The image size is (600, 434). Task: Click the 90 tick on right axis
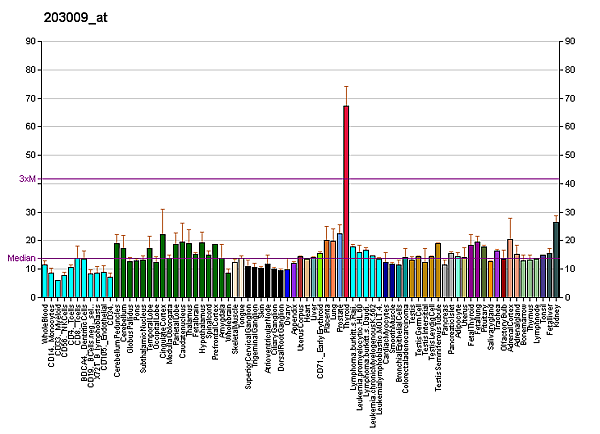pos(570,41)
